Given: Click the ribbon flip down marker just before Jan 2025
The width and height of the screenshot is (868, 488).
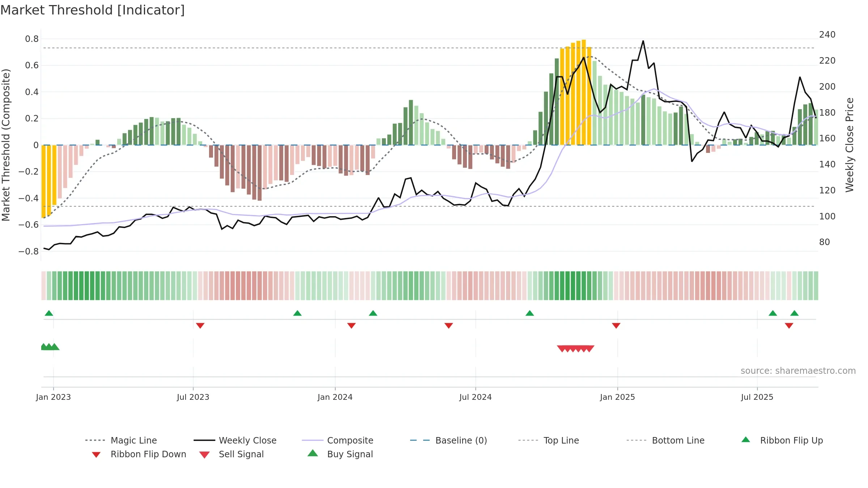Looking at the screenshot, I should [x=616, y=326].
